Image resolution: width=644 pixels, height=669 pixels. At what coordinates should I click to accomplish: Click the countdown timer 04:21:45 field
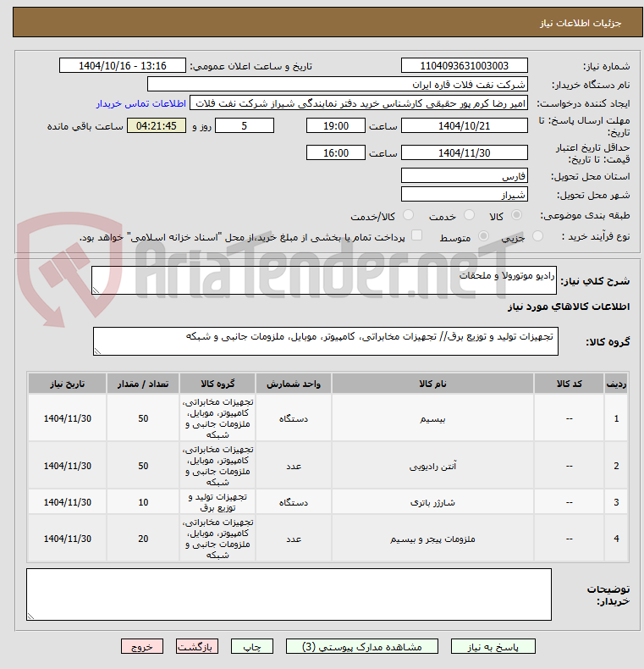click(157, 126)
